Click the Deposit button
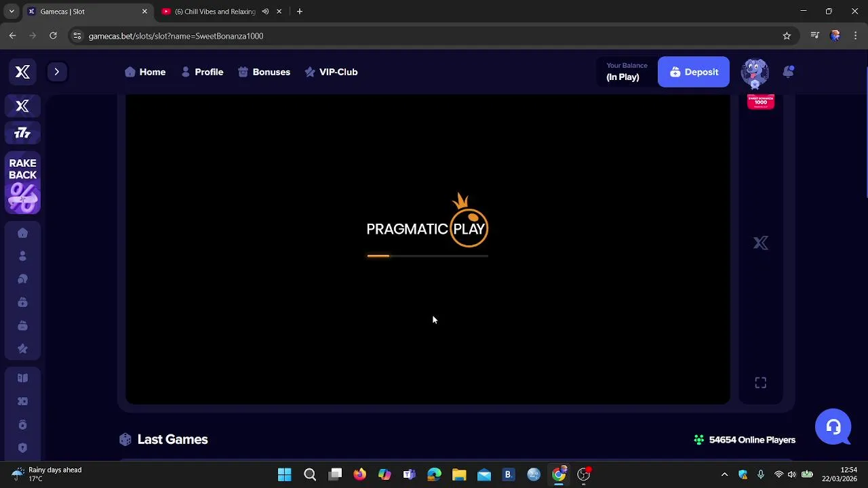The height and width of the screenshot is (488, 868). tap(694, 72)
